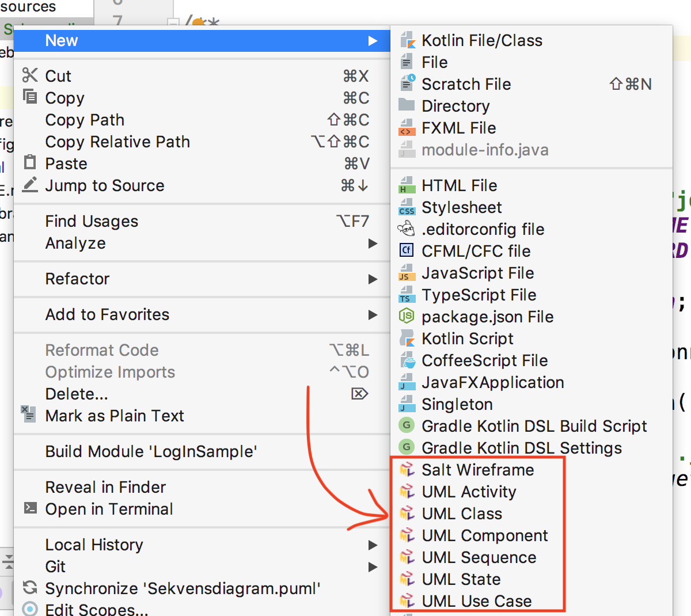Viewport: 691px width, 616px height.
Task: Click the Scratch File icon
Action: 407,84
